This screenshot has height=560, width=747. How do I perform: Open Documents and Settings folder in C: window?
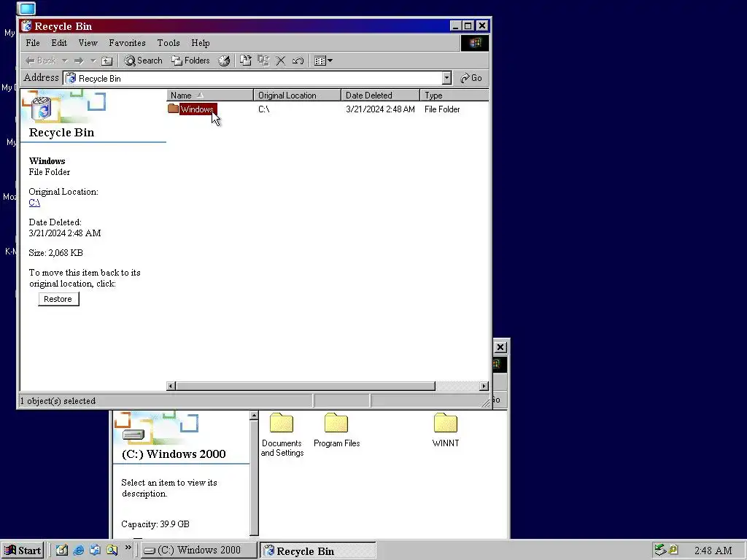[282, 435]
